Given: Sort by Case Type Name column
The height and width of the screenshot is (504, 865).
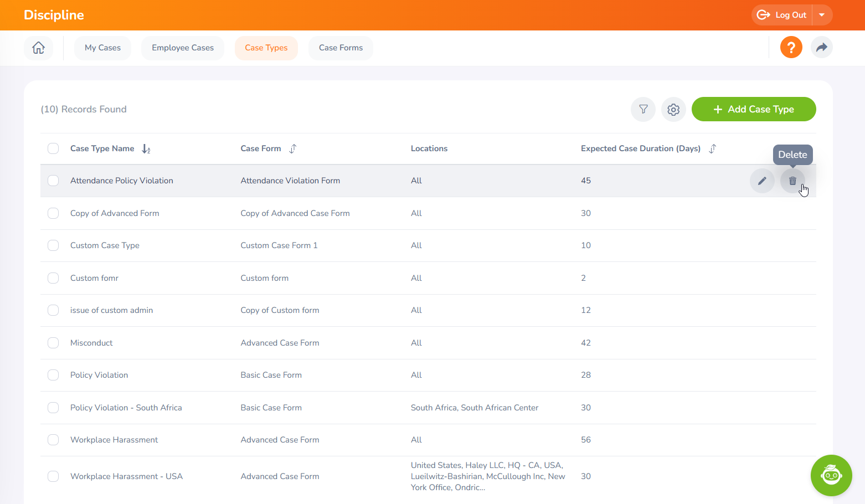Looking at the screenshot, I should (146, 148).
